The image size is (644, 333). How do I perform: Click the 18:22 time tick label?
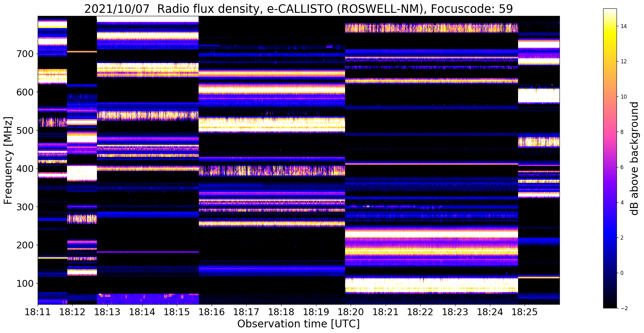click(421, 311)
